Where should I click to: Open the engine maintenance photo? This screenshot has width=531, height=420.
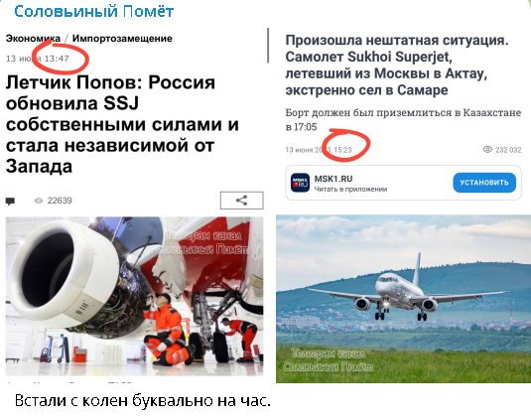pyautogui.click(x=134, y=296)
